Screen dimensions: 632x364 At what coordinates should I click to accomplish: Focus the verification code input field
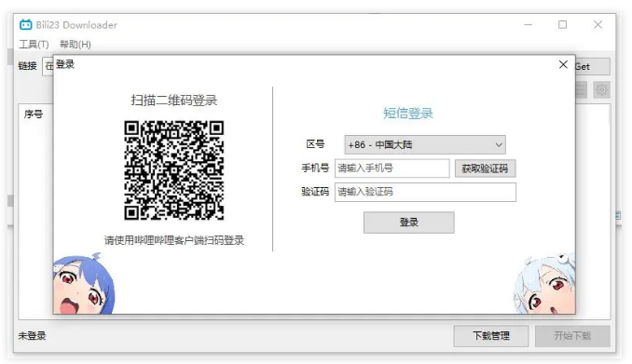pyautogui.click(x=425, y=192)
